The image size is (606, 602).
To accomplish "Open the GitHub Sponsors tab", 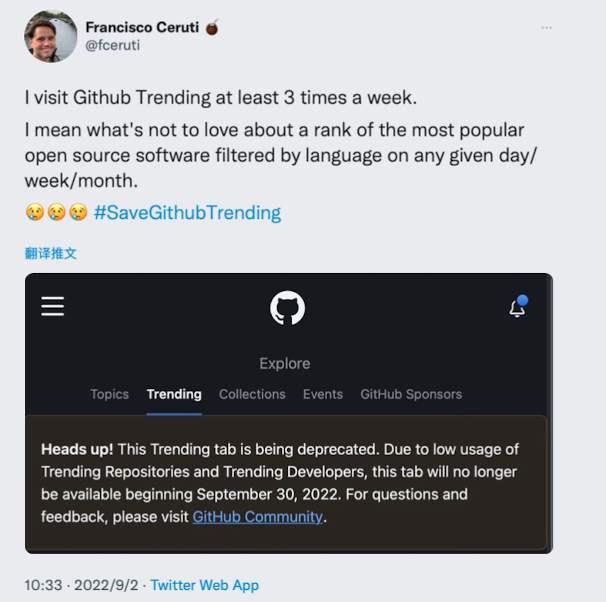I will (411, 394).
